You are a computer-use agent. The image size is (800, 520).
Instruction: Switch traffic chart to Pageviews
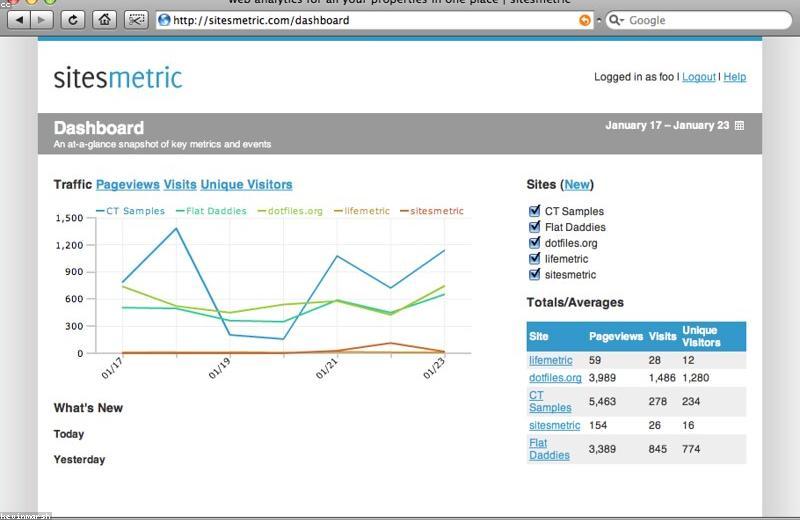(x=128, y=185)
